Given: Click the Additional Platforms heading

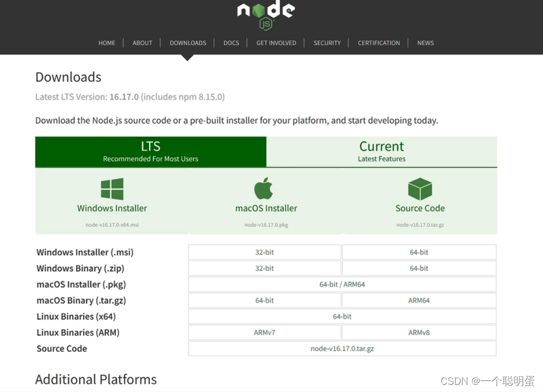Looking at the screenshot, I should click(x=96, y=379).
